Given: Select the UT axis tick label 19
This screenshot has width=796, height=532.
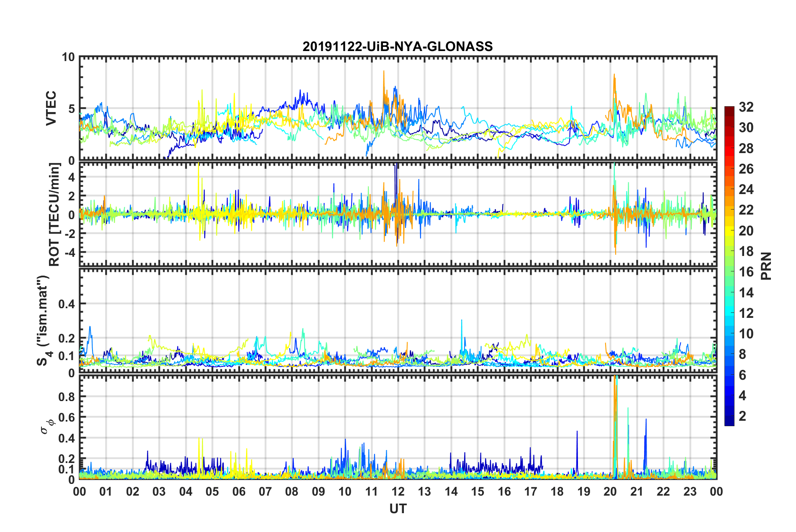Looking at the screenshot, I should [x=584, y=491].
